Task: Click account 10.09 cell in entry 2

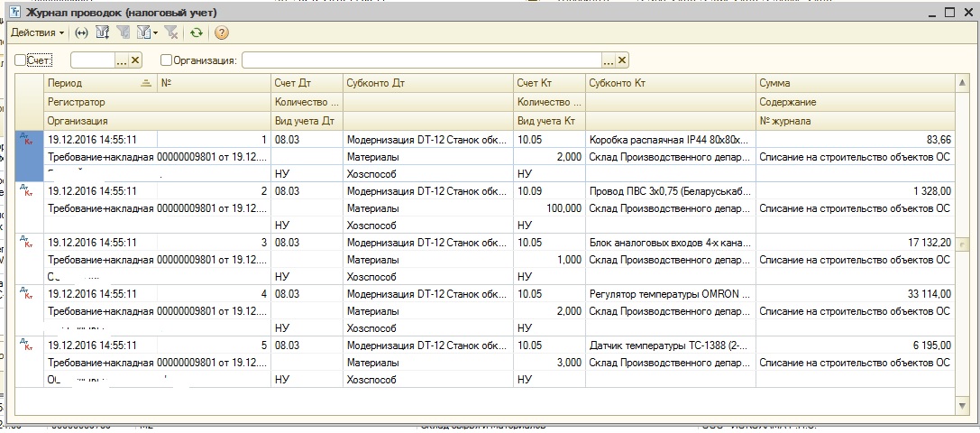Action: pos(549,191)
